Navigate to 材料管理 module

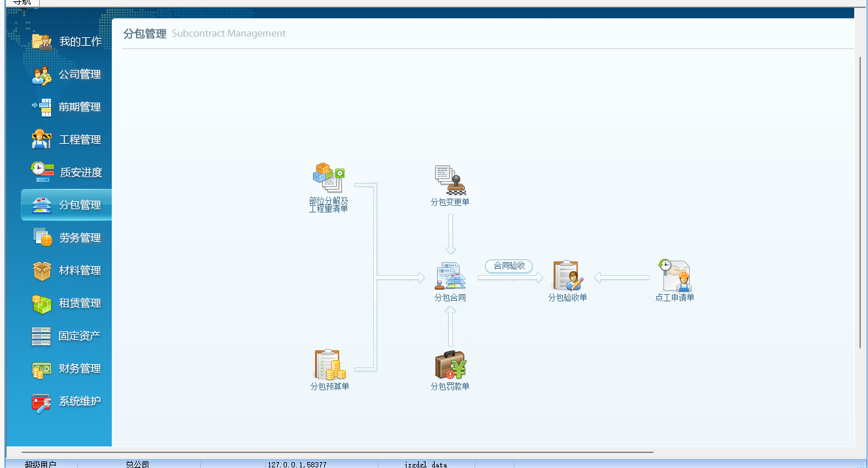(x=67, y=271)
